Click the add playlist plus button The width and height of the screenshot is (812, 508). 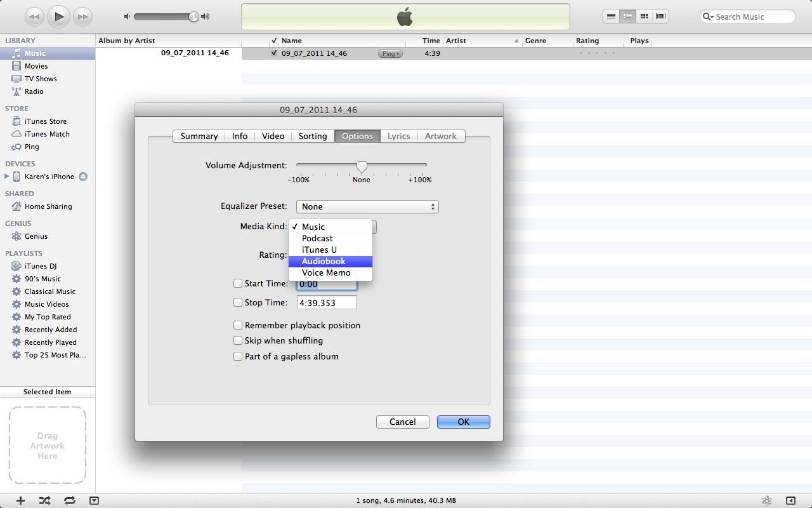[x=20, y=500]
